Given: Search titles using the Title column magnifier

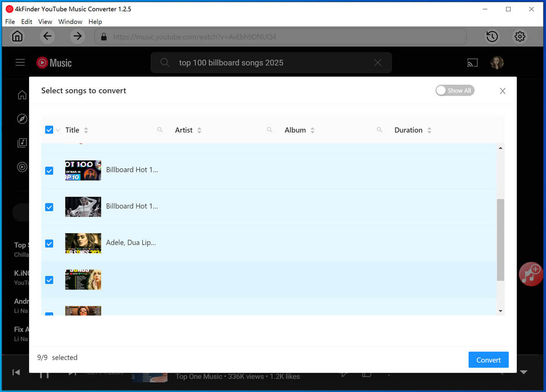Looking at the screenshot, I should tap(160, 130).
